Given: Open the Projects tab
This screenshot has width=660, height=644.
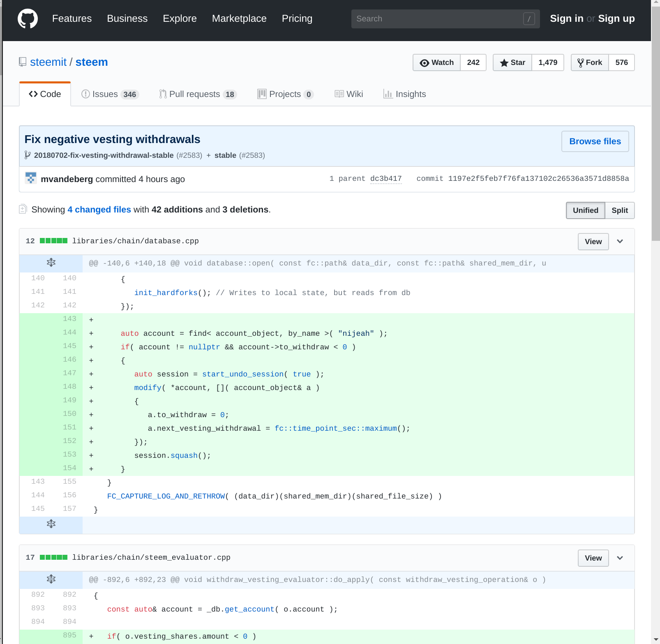Looking at the screenshot, I should pos(286,94).
